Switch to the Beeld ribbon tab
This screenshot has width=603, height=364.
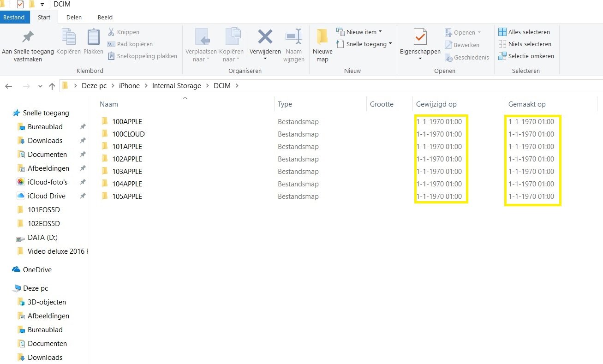tap(105, 18)
